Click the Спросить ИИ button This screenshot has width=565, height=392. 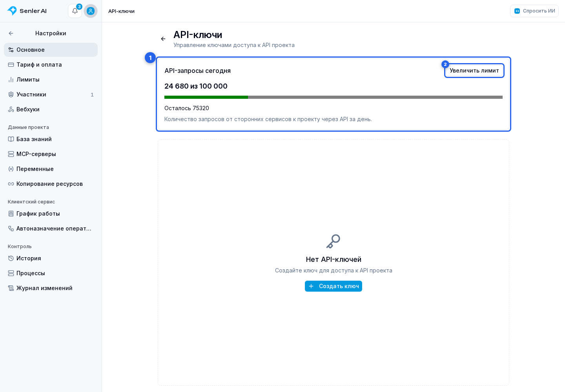tap(534, 11)
